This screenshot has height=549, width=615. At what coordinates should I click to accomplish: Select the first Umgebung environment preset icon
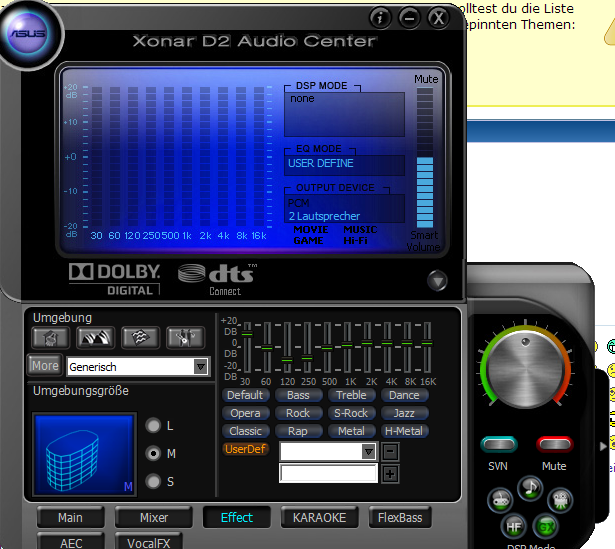pos(51,338)
